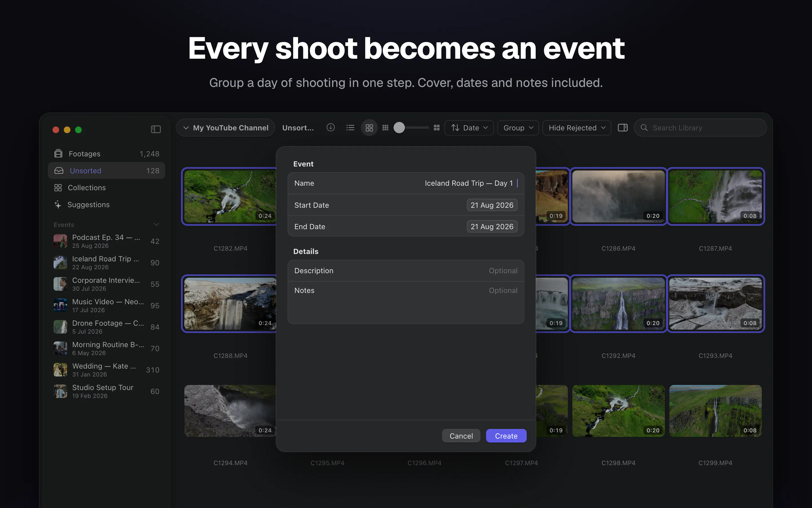This screenshot has height=508, width=812.
Task: Open Morning Routine B-roll event
Action: (x=106, y=349)
